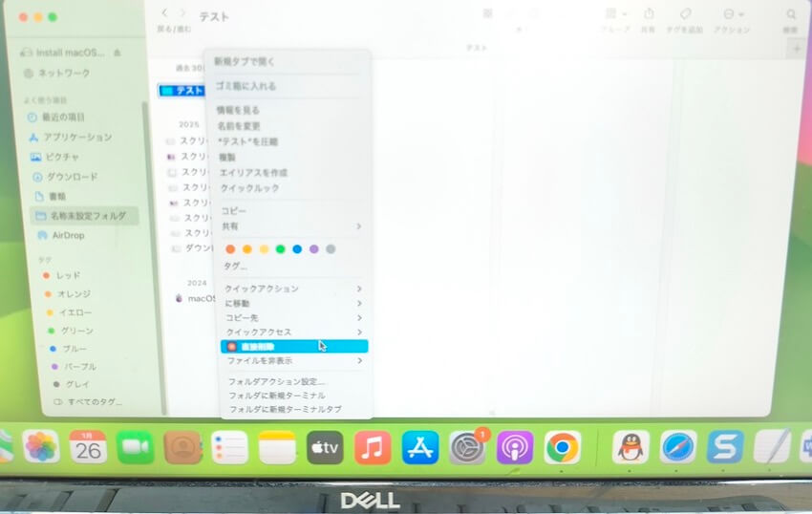Go forward in Finder history

[x=182, y=13]
